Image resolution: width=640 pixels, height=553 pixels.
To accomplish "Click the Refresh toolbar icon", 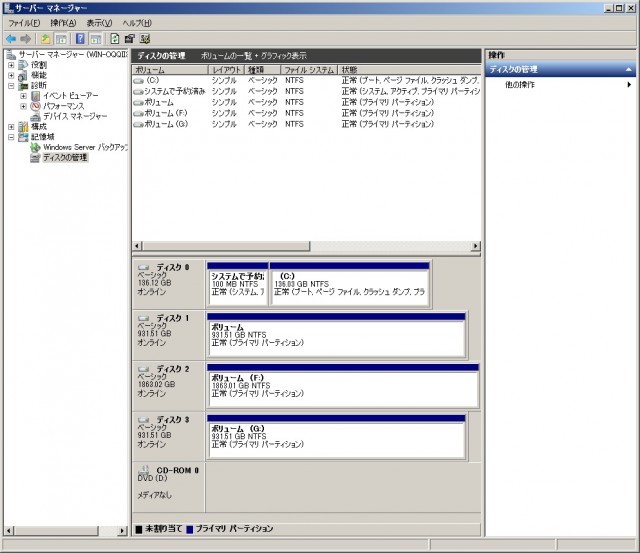I will (116, 38).
